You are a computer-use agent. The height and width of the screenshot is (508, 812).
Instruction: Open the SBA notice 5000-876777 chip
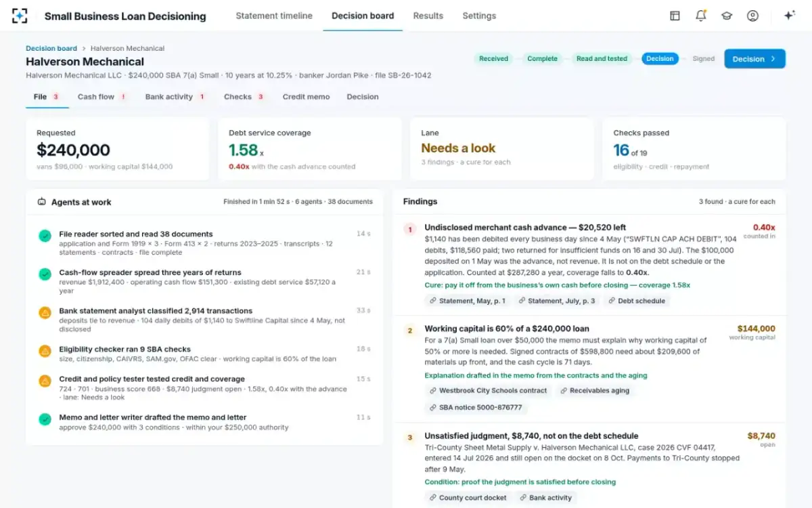(476, 408)
